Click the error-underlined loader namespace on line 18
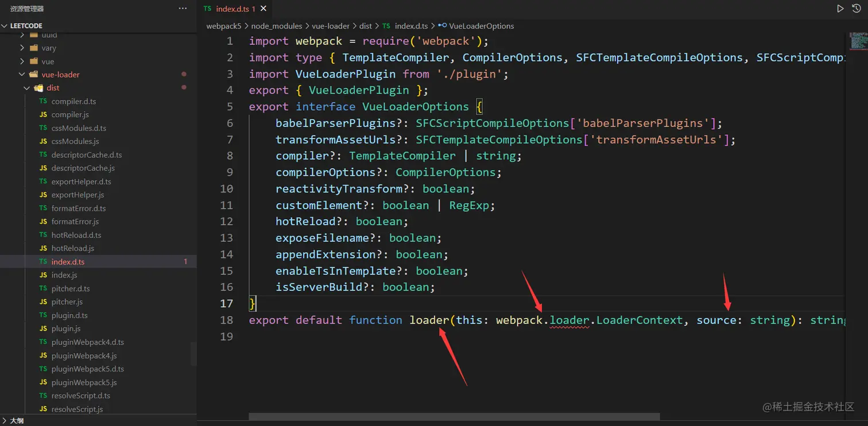This screenshot has width=868, height=426. (569, 320)
